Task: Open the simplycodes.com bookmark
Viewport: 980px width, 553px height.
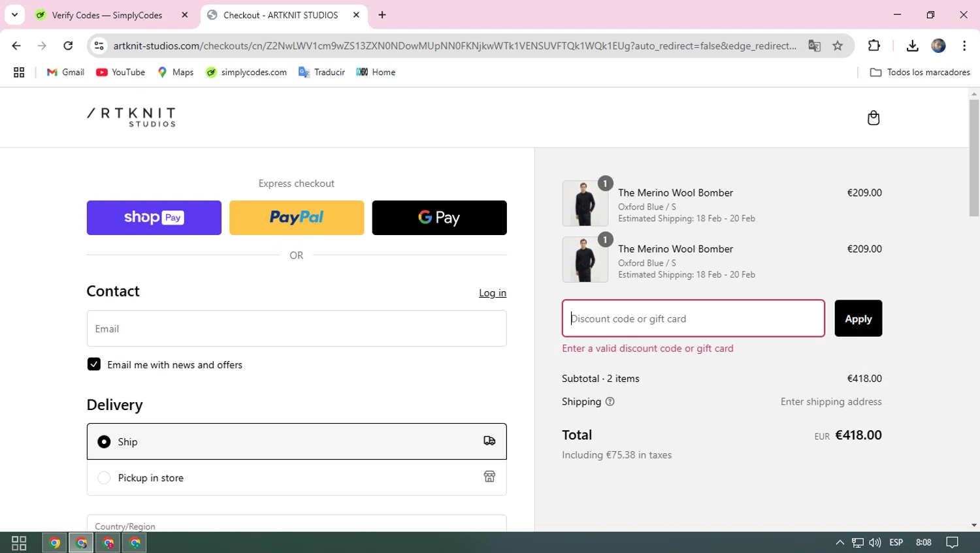Action: click(x=246, y=72)
